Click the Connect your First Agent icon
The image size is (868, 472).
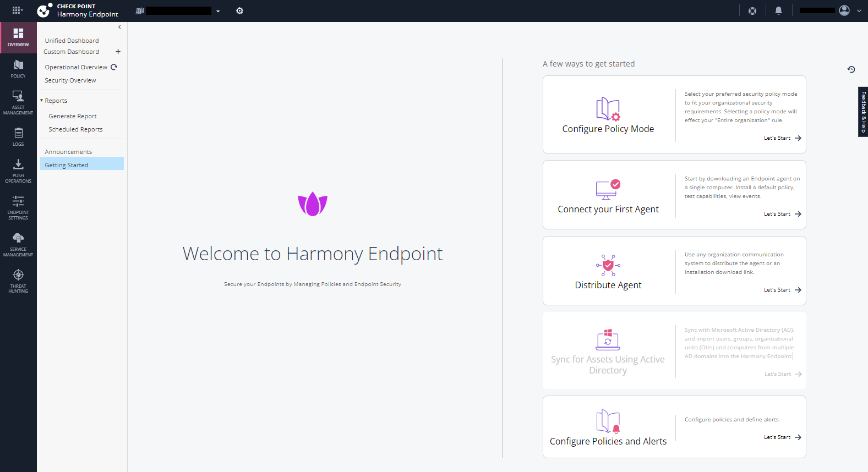pos(608,190)
